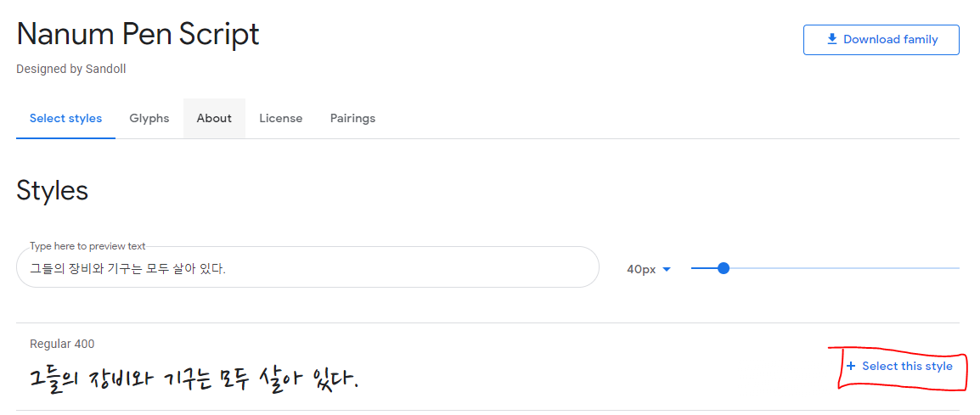Screen dimensions: 980x415
Task: Click the Regular 400 style label
Action: (x=62, y=344)
